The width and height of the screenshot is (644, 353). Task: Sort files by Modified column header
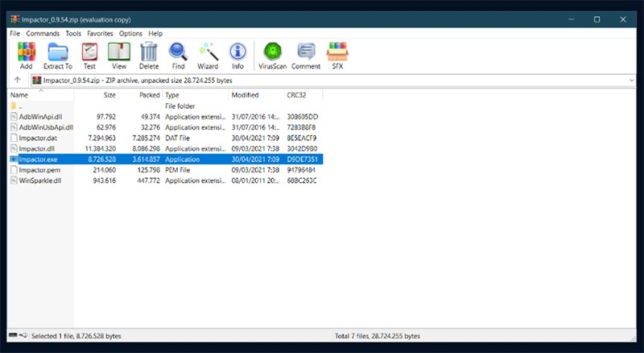tap(256, 95)
